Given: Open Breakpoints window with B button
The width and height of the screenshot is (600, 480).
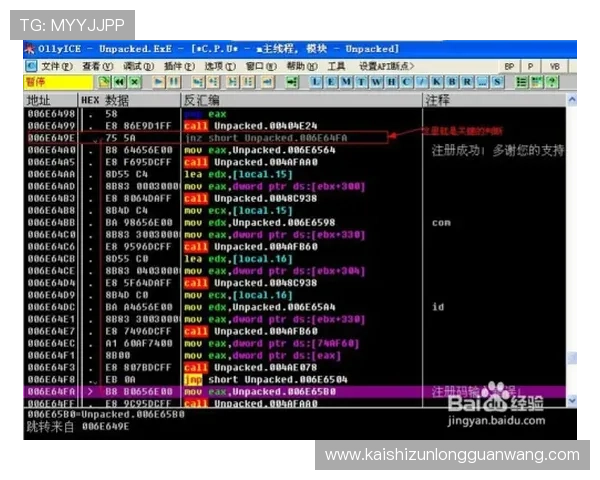Looking at the screenshot, I should (x=452, y=82).
